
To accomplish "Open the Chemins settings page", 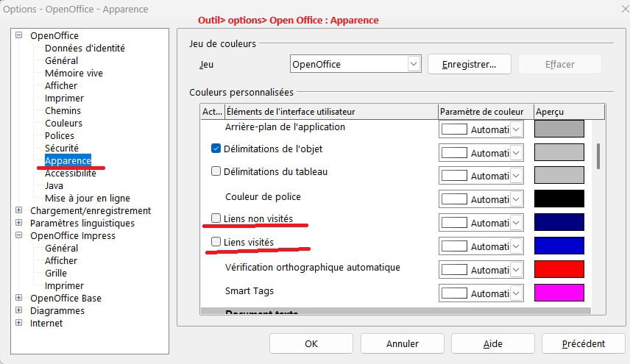I will coord(63,110).
